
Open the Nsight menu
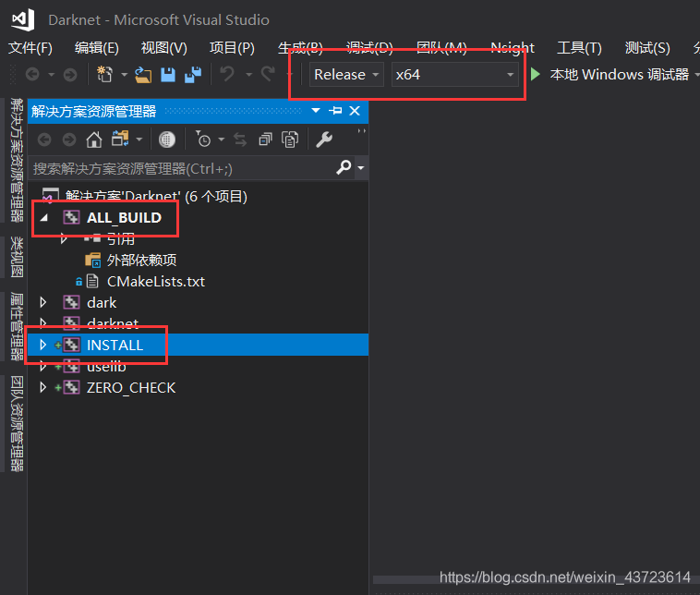tap(512, 48)
